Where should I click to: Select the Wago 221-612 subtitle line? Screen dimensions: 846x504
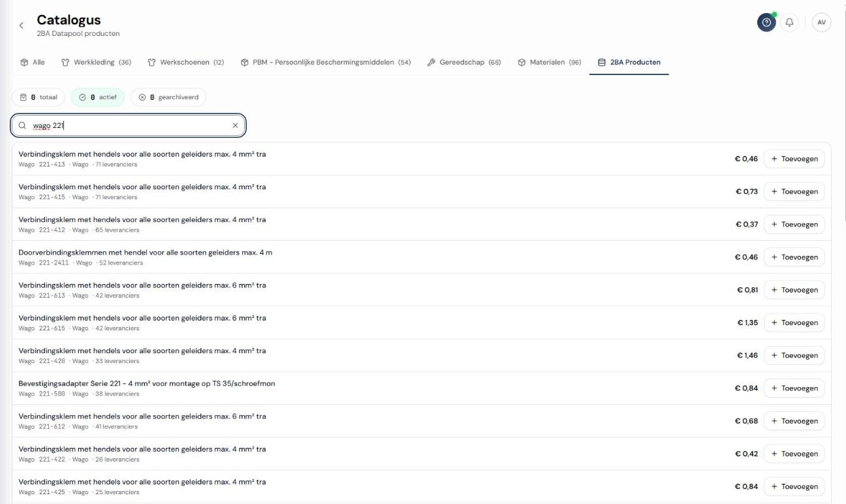pos(78,427)
